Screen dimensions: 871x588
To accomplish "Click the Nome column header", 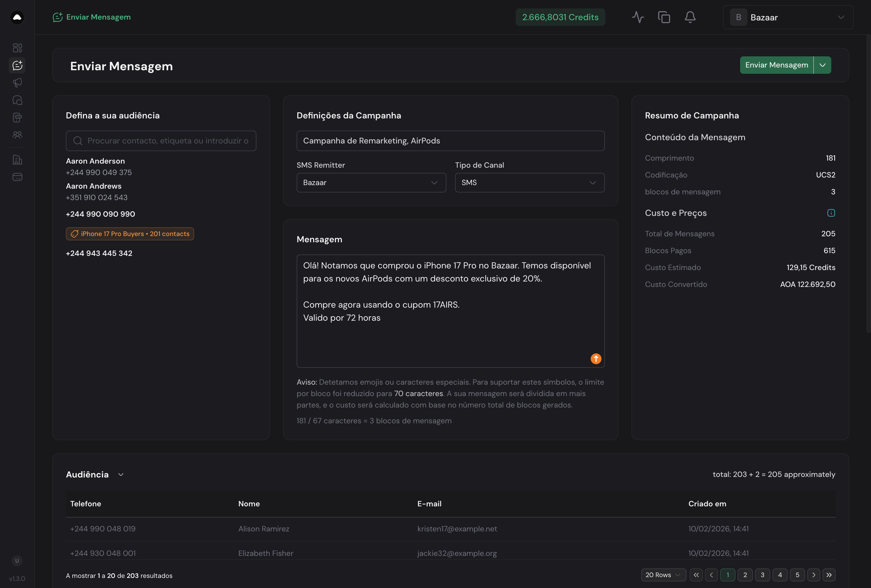I will [249, 504].
